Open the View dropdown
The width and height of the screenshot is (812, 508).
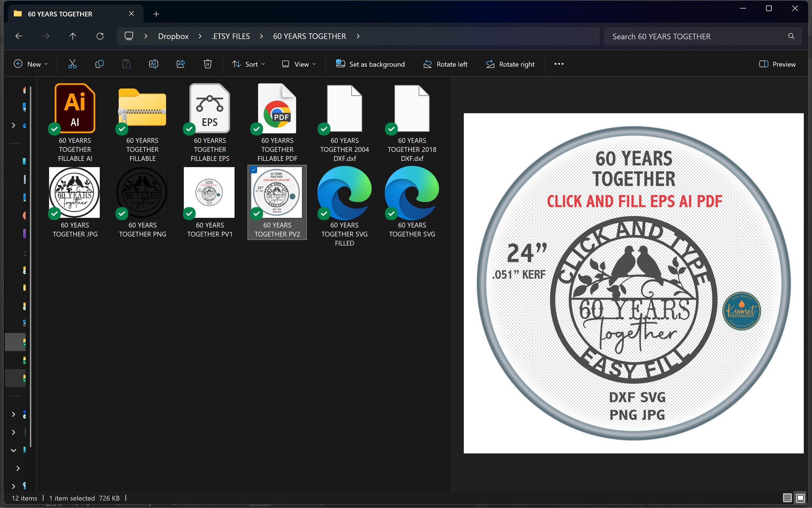(299, 64)
